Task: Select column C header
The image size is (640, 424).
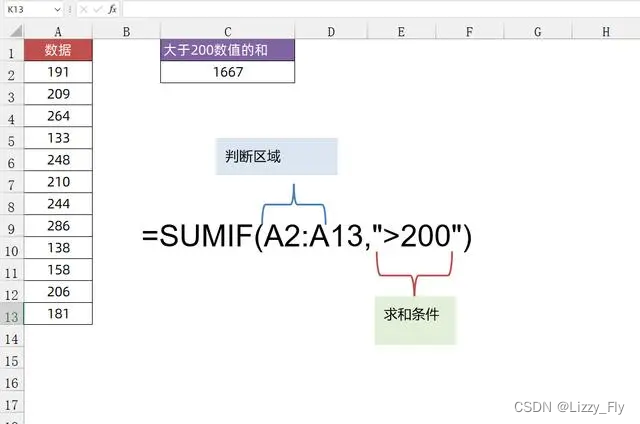Action: pos(227,31)
